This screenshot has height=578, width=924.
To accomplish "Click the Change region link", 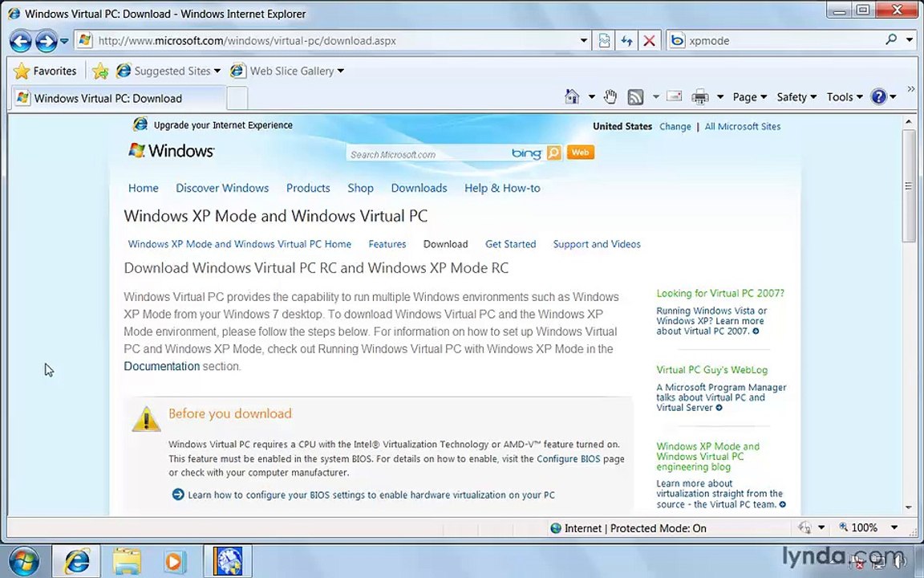I will pos(675,126).
